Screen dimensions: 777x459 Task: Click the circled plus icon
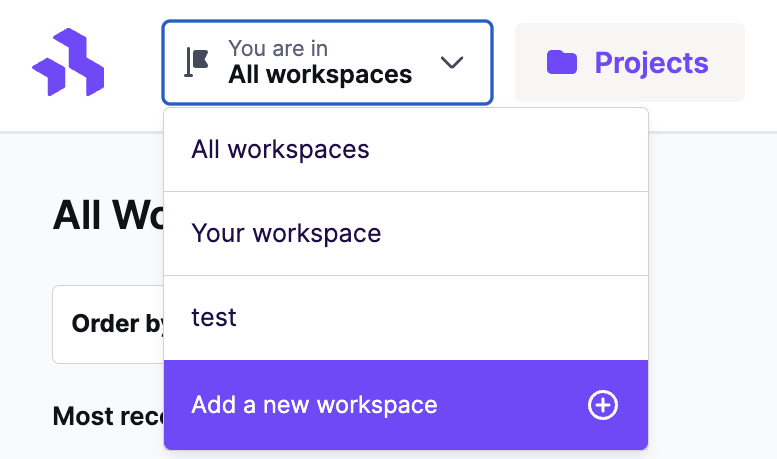(x=603, y=405)
